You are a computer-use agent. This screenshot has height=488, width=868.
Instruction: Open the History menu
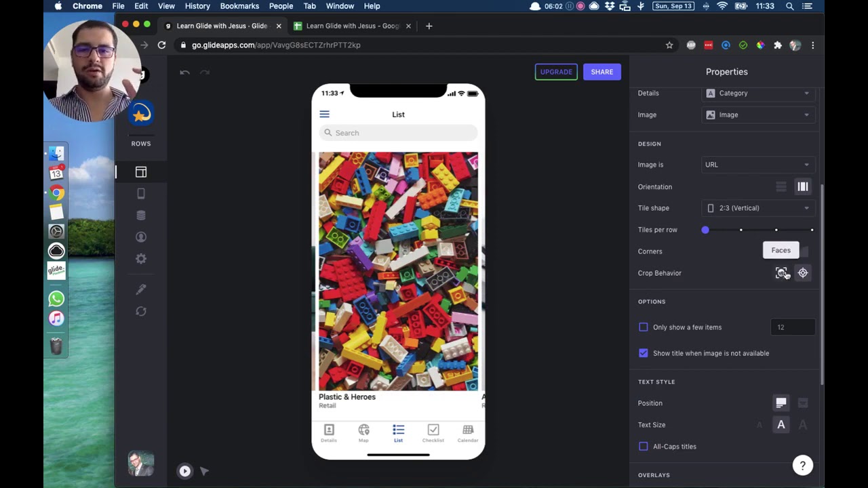point(197,6)
